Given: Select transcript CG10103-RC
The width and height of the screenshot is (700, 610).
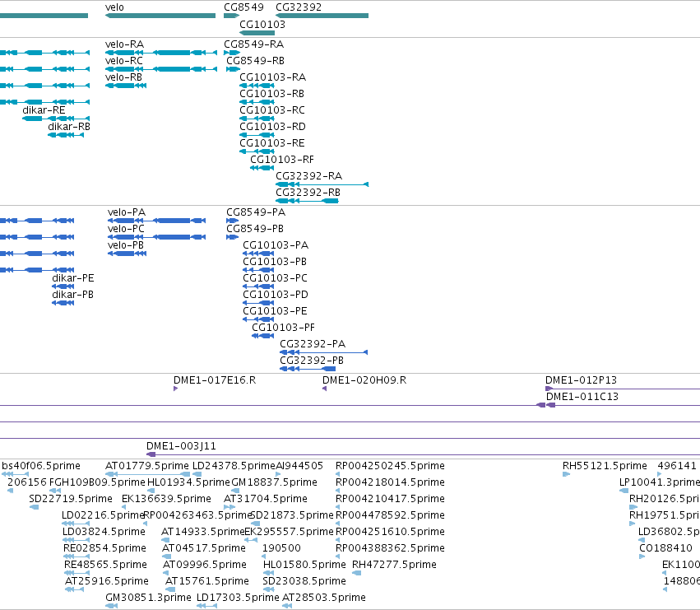Looking at the screenshot, I should click(x=257, y=119).
